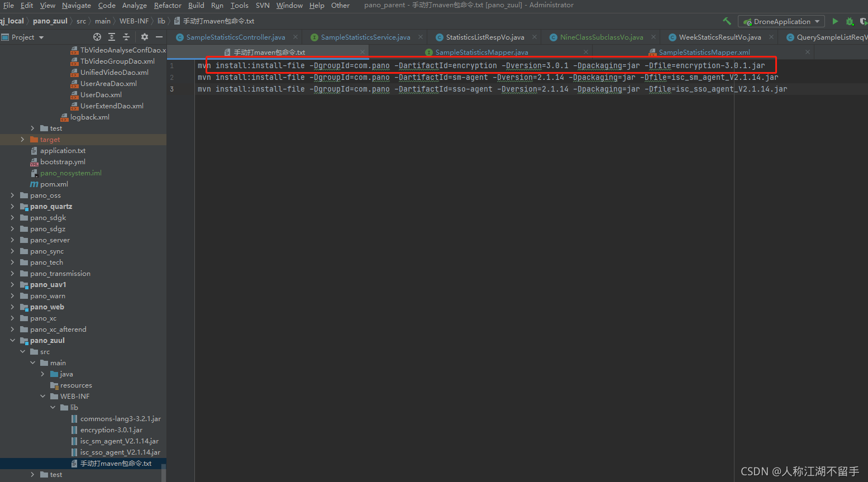Click pano_zuul breadcrumb in navigation bar

(50, 21)
